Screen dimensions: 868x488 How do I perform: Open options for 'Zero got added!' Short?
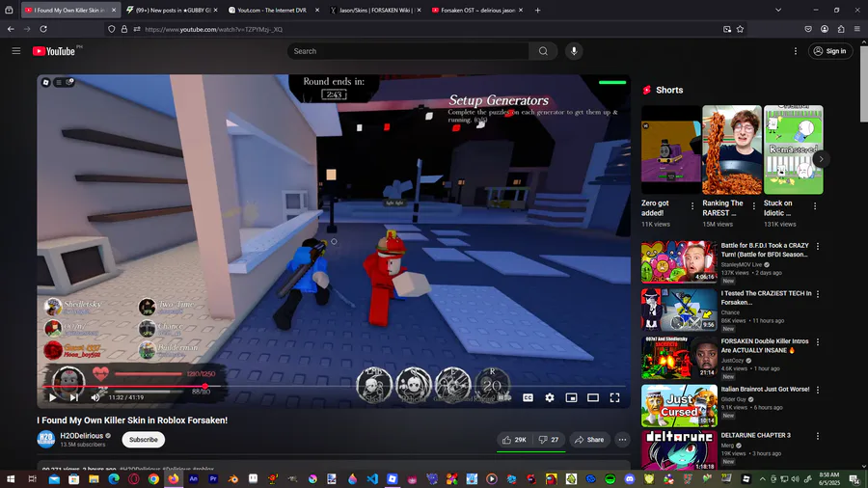692,205
